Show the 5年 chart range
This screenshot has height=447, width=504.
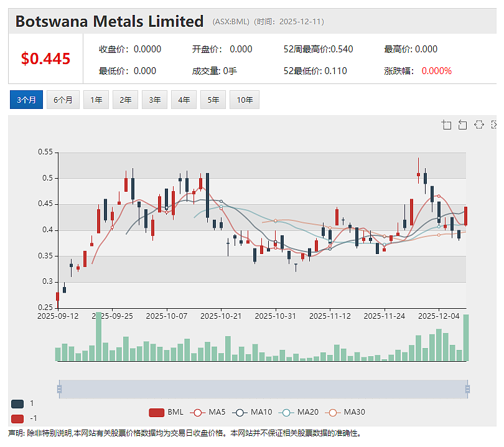[213, 100]
